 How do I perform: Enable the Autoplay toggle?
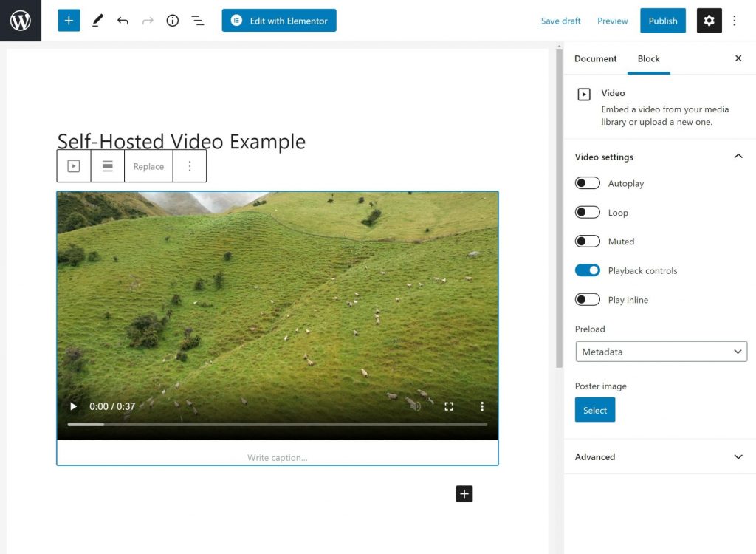point(588,183)
